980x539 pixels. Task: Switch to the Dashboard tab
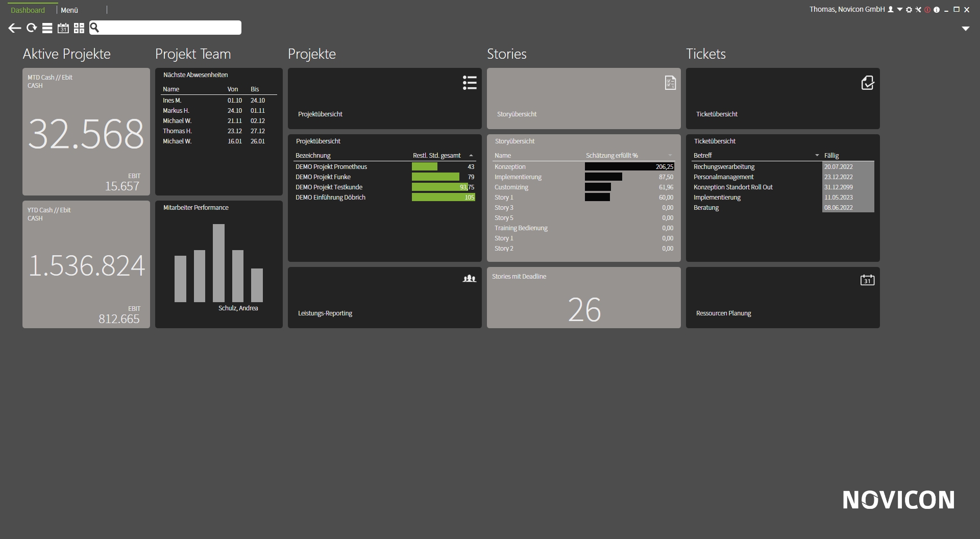28,10
